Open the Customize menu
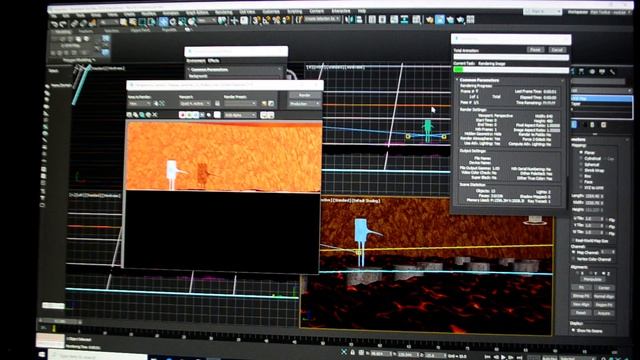Image resolution: width=640 pixels, height=360 pixels. coord(271,11)
